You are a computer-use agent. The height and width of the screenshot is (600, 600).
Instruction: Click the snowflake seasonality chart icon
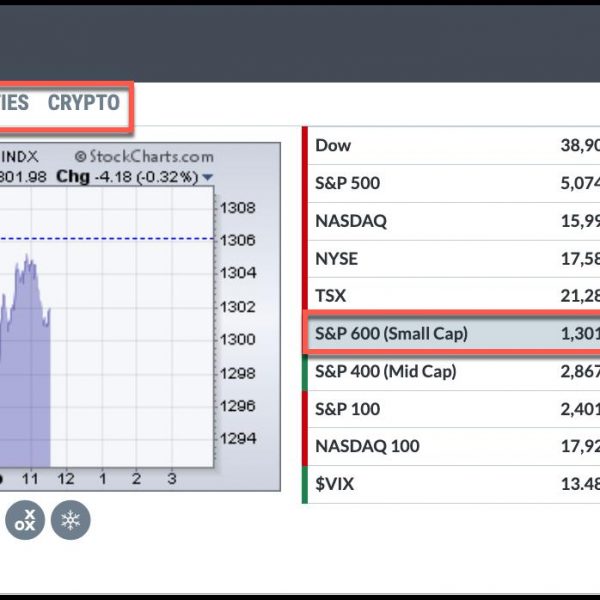pos(71,520)
